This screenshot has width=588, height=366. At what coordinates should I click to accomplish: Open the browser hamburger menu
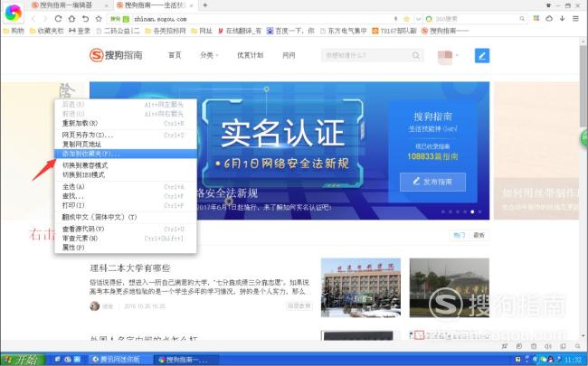pos(575,18)
